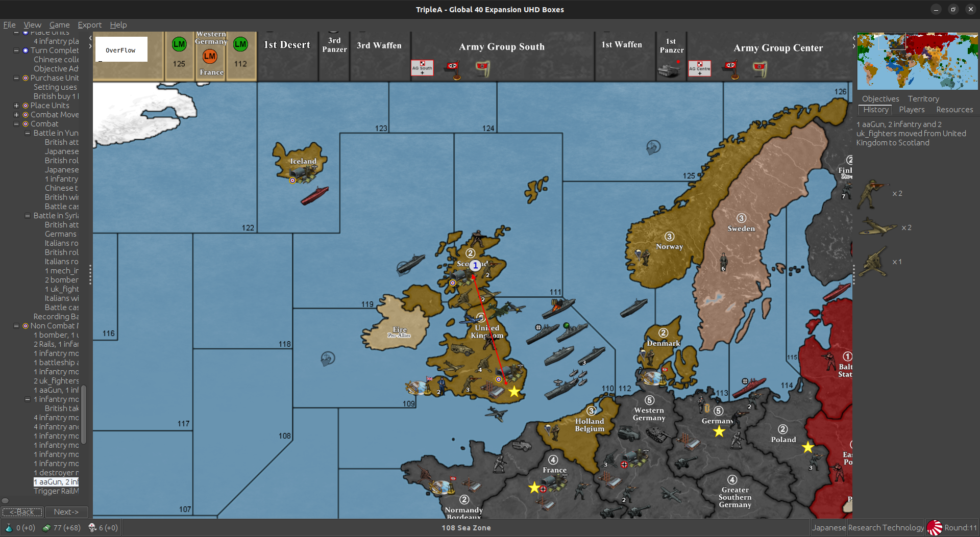Collapse the Turn Complete history node
Image resolution: width=980 pixels, height=537 pixels.
pyautogui.click(x=16, y=50)
